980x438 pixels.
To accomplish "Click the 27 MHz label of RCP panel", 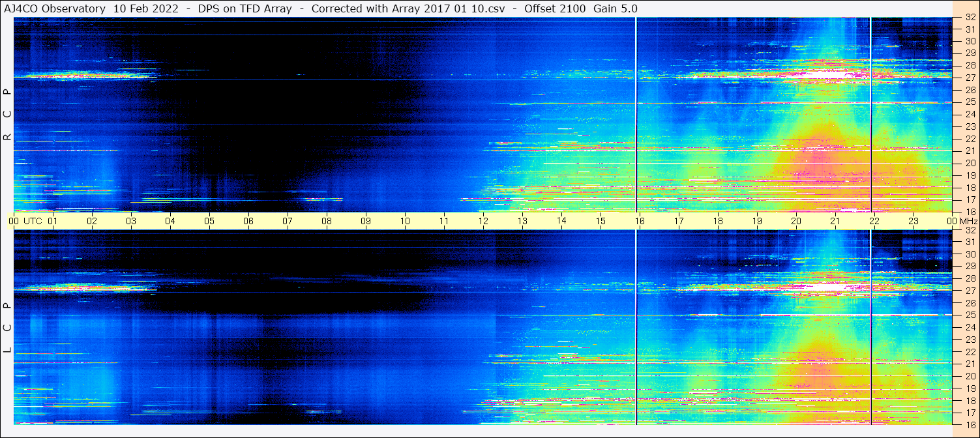I will click(970, 78).
